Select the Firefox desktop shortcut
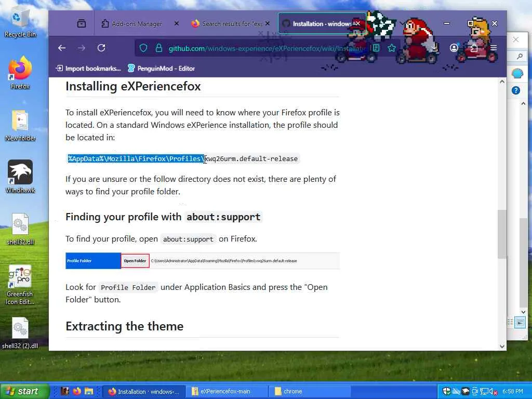The image size is (532, 399). [20, 73]
